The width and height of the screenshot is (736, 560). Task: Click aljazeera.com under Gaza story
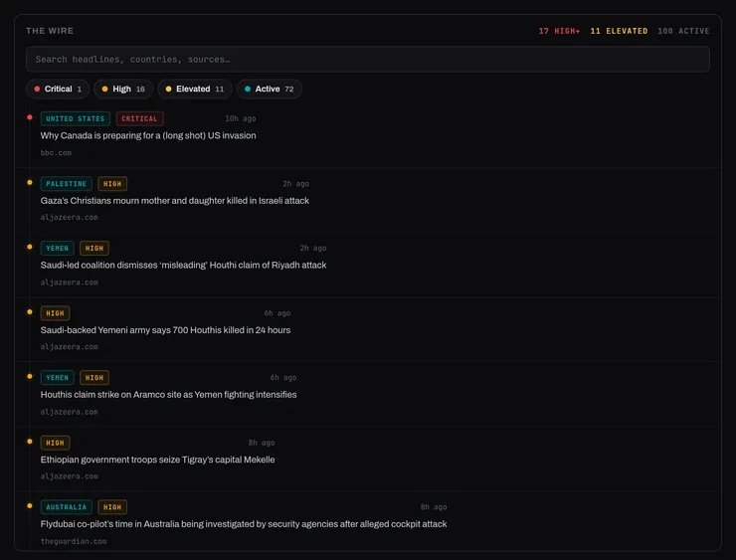69,217
